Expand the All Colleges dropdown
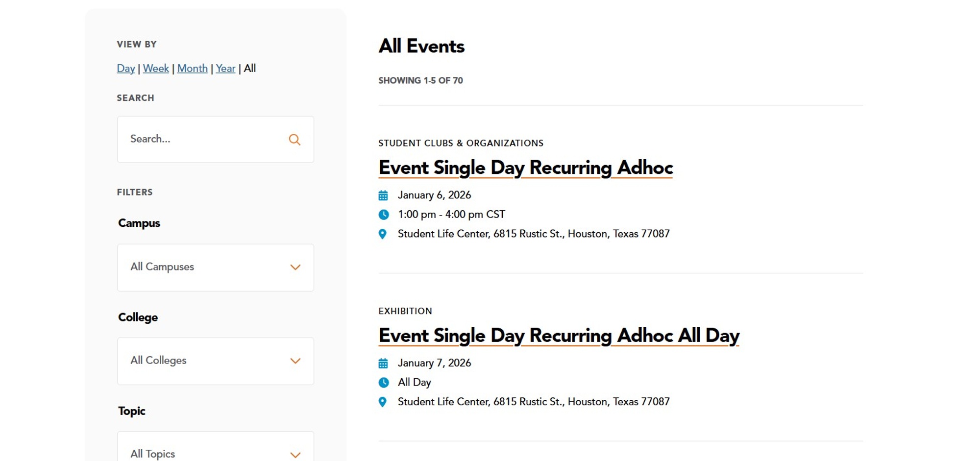Image resolution: width=980 pixels, height=461 pixels. (215, 361)
